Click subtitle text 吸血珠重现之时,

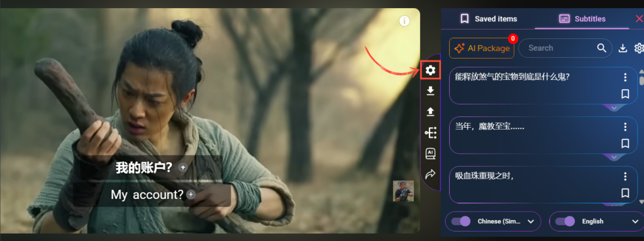485,176
